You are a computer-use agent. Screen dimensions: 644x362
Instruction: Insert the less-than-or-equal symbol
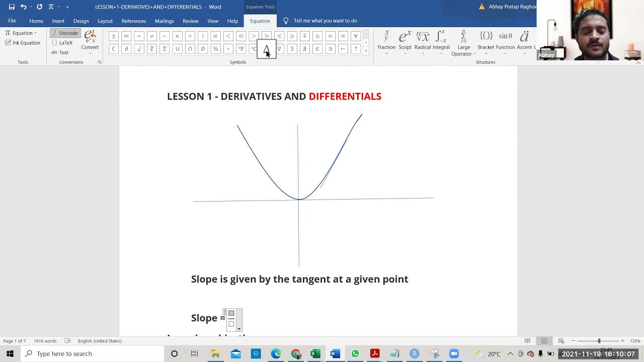click(x=279, y=36)
